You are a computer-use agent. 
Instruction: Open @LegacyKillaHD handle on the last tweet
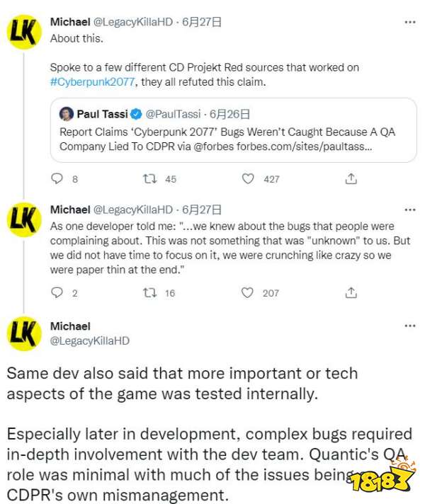(90, 340)
